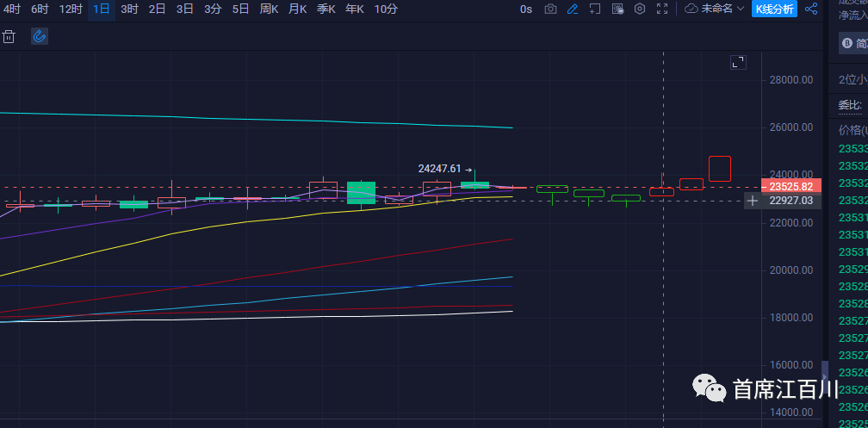The width and height of the screenshot is (868, 428).
Task: Click the 24247.61 high price label
Action: (x=439, y=169)
